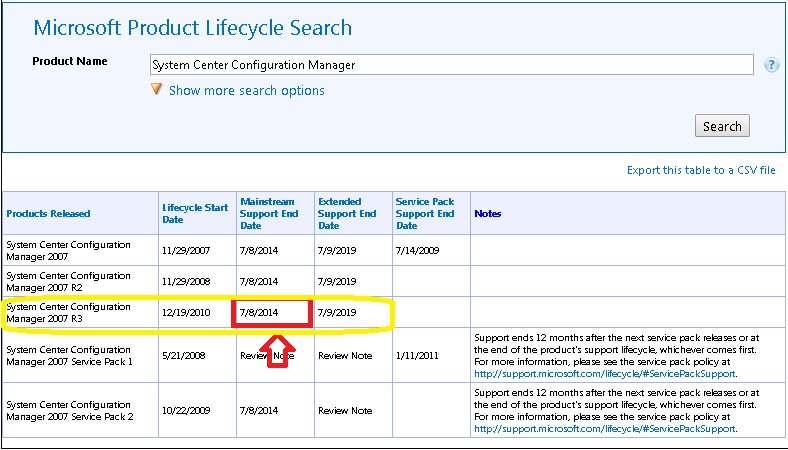The height and width of the screenshot is (450, 788).
Task: Expand the orange search options triangle
Action: coord(157,89)
